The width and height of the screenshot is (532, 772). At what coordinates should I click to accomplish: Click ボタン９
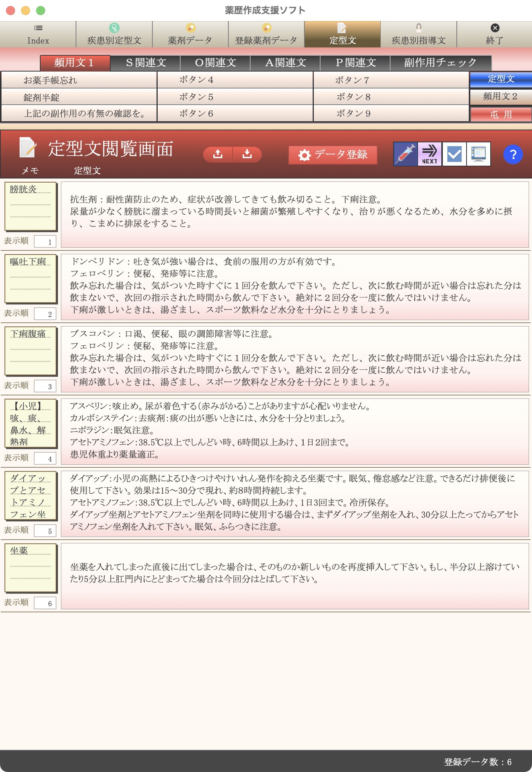click(391, 113)
